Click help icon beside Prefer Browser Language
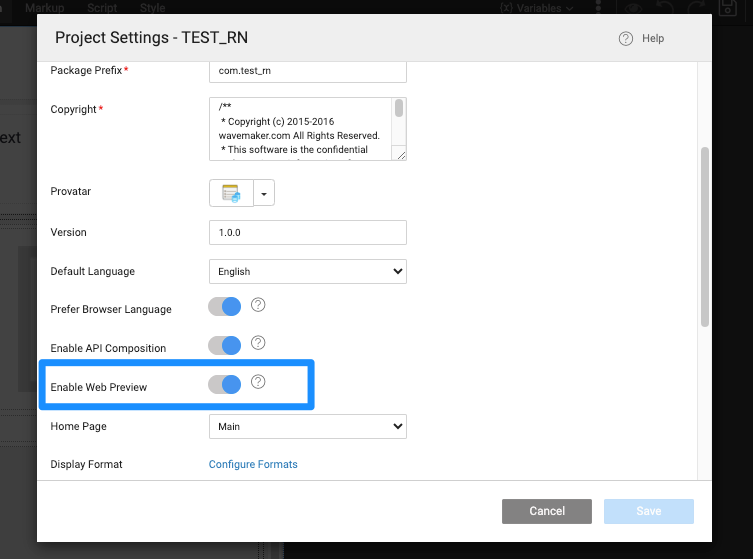This screenshot has width=753, height=559. tap(258, 305)
